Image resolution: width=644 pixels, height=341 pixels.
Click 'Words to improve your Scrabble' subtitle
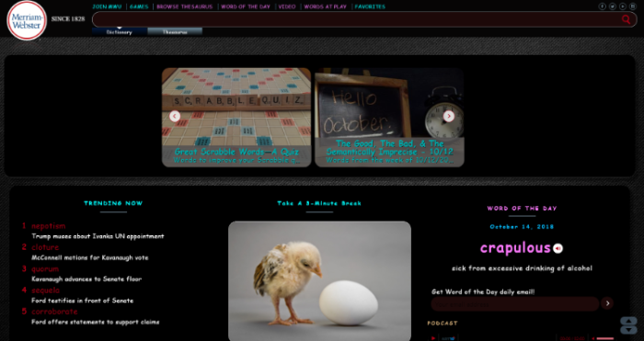pos(236,160)
